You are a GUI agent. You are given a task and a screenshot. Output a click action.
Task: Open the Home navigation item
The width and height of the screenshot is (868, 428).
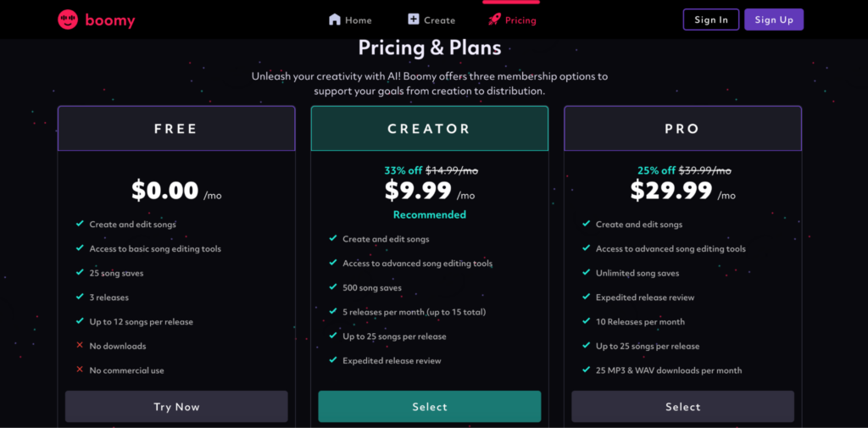click(350, 20)
